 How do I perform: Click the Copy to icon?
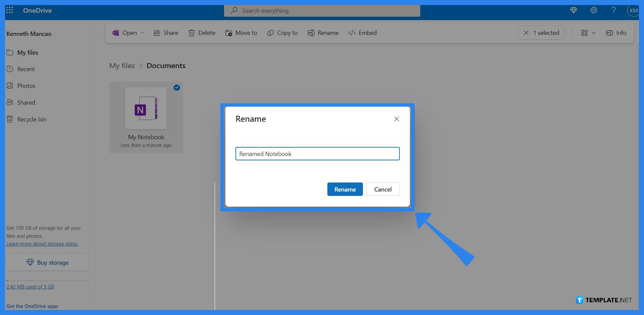click(x=270, y=33)
